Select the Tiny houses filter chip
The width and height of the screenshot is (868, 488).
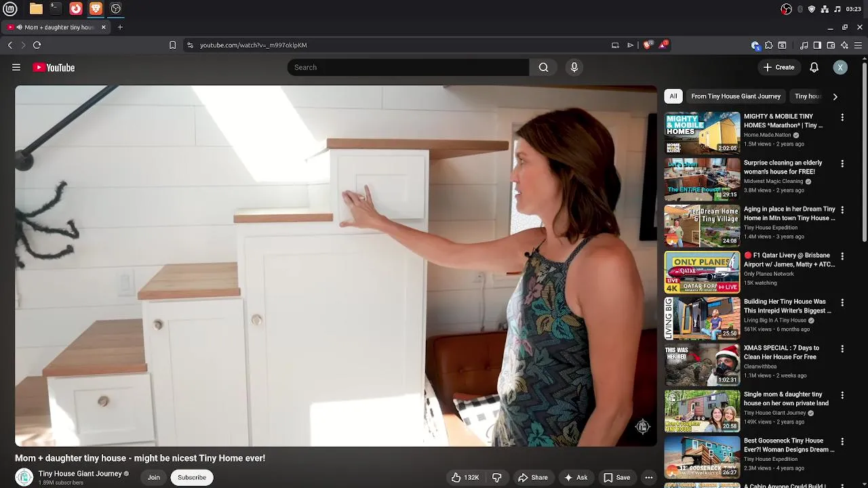(808, 96)
